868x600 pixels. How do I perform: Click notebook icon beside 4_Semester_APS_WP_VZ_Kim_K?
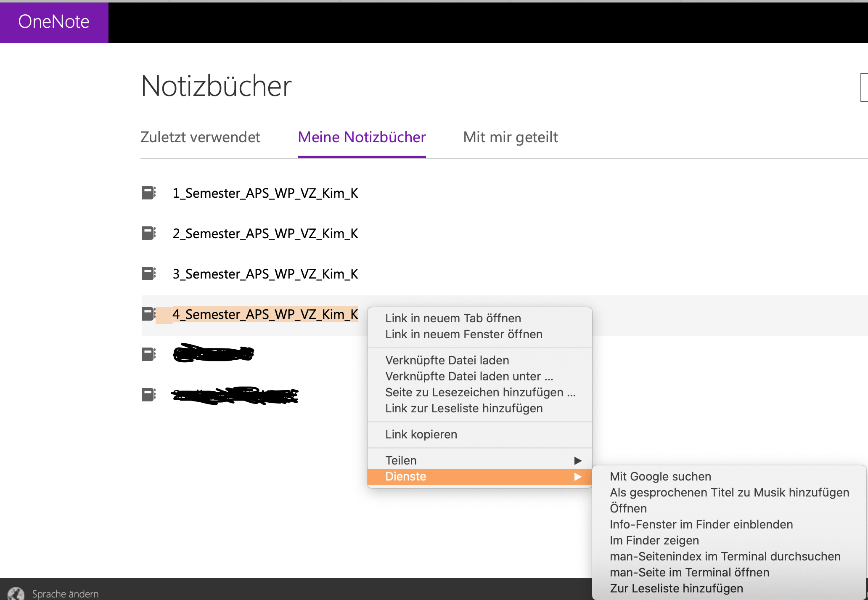click(x=148, y=314)
